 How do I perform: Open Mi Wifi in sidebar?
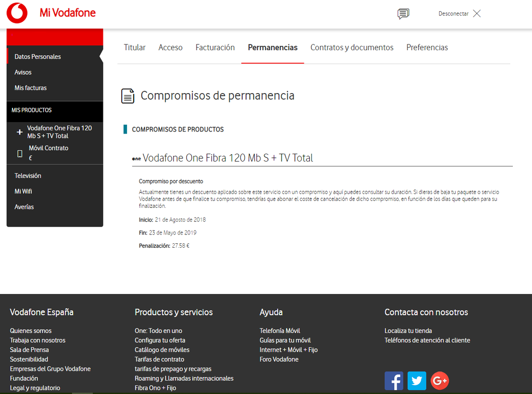point(24,192)
